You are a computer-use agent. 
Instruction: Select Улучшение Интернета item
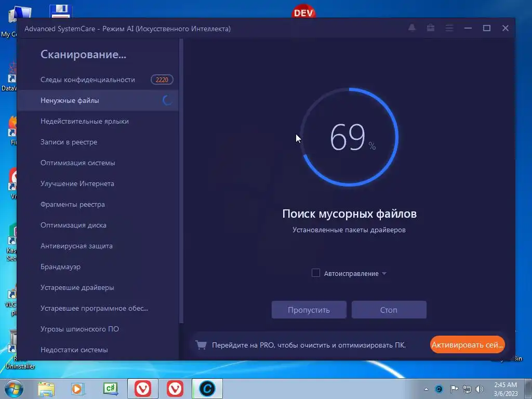tap(98, 183)
